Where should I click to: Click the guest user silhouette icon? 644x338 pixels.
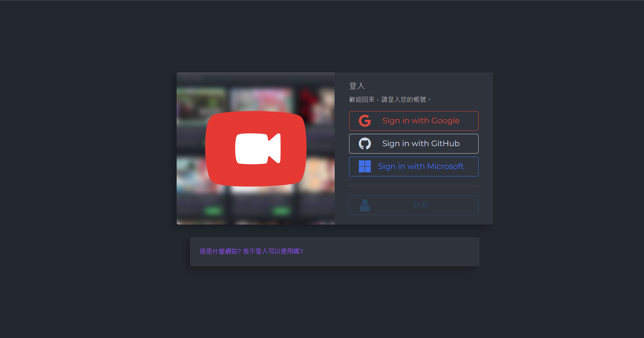point(365,206)
